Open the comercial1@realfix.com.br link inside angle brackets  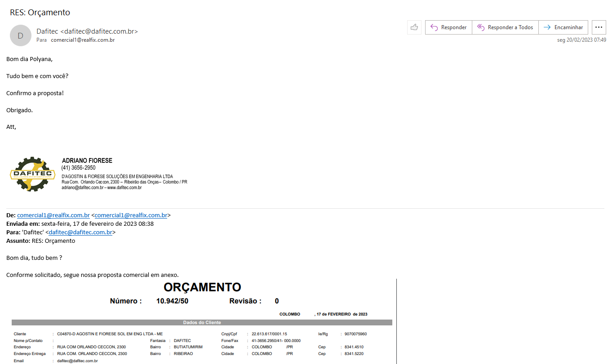click(x=131, y=215)
